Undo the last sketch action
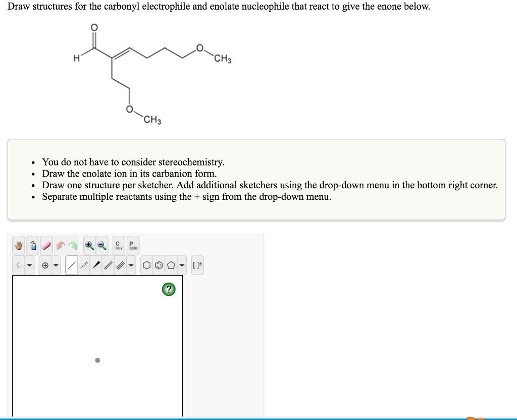The width and height of the screenshot is (517, 420). [x=61, y=246]
